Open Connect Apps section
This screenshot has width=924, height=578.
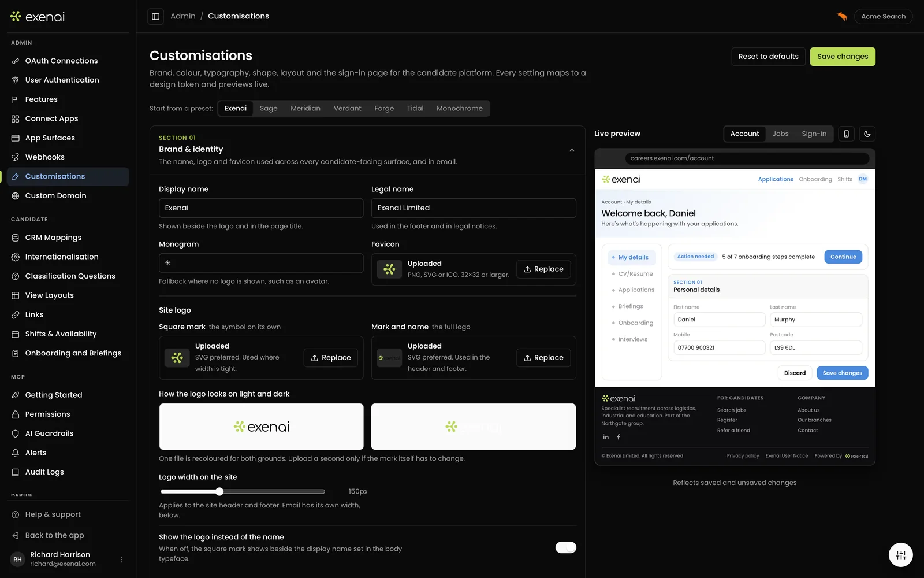click(68, 118)
